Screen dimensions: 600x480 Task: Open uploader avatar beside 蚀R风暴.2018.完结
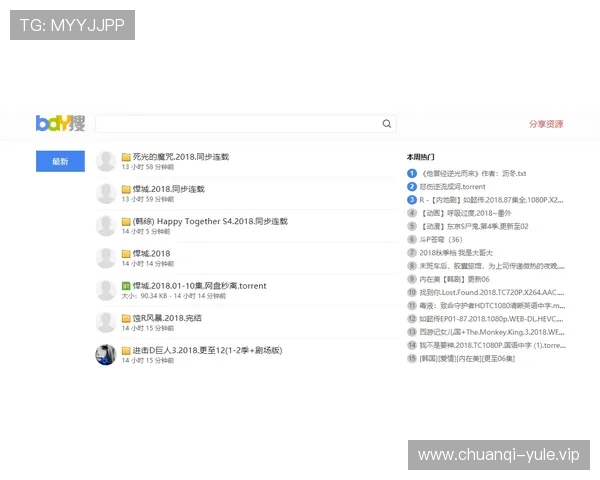[106, 322]
